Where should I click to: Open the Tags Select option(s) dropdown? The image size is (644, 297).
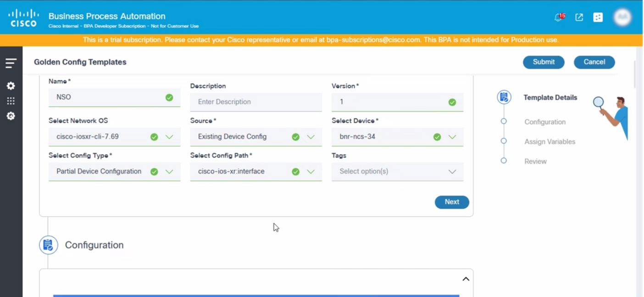click(397, 171)
